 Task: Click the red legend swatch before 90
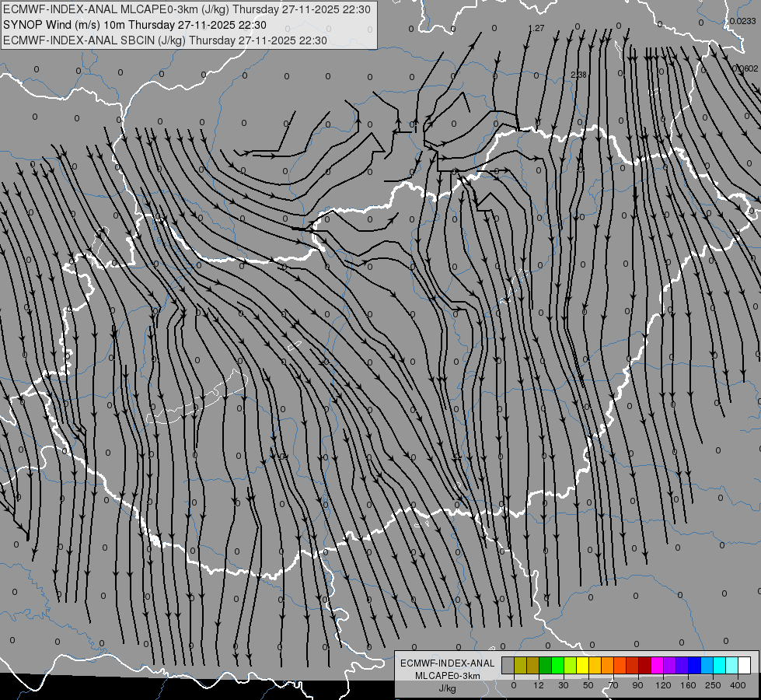click(x=633, y=665)
